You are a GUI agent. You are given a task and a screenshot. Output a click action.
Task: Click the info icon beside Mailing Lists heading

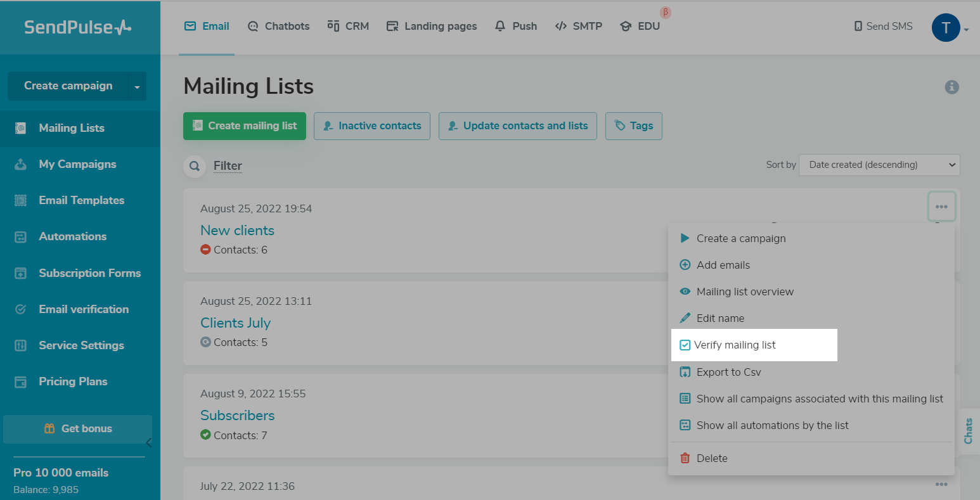click(x=951, y=87)
